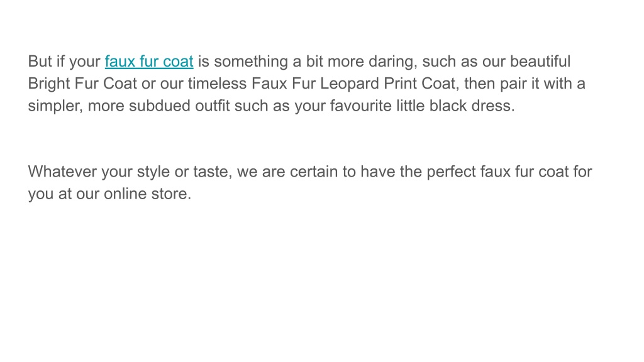Click the phrase 'Bright Fur Coat'

pos(82,84)
